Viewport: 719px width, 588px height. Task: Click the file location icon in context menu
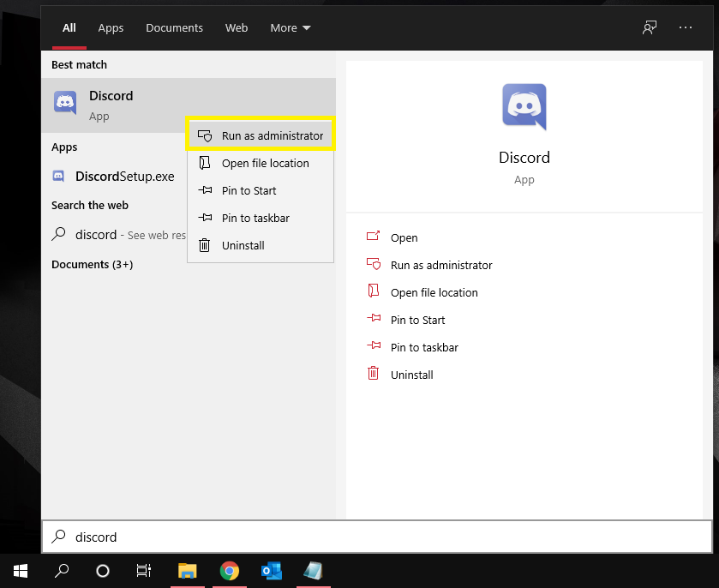[205, 163]
